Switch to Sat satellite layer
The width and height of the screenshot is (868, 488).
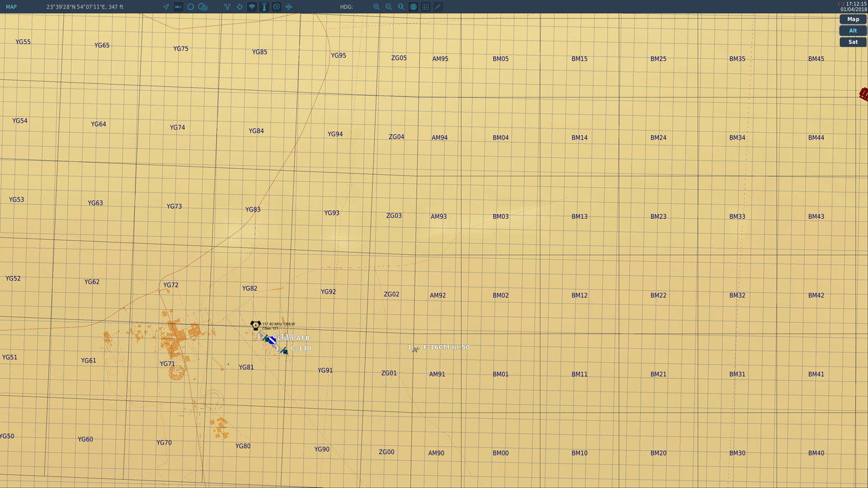tap(853, 42)
